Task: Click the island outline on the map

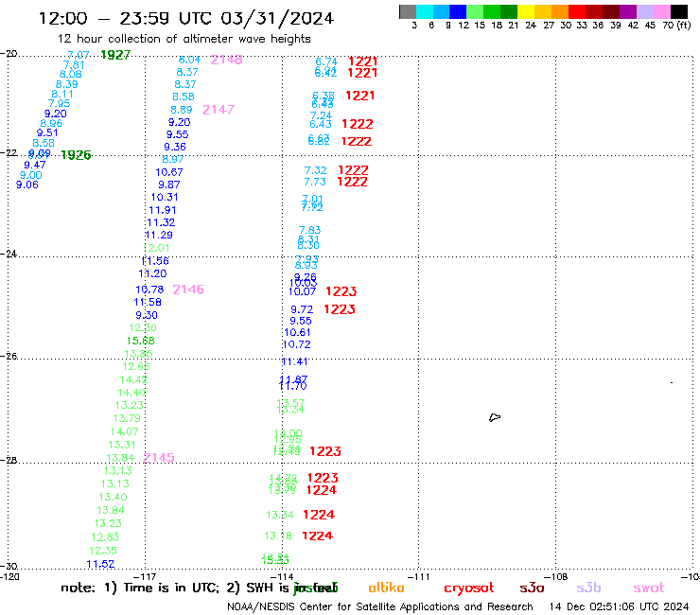Action: (495, 417)
